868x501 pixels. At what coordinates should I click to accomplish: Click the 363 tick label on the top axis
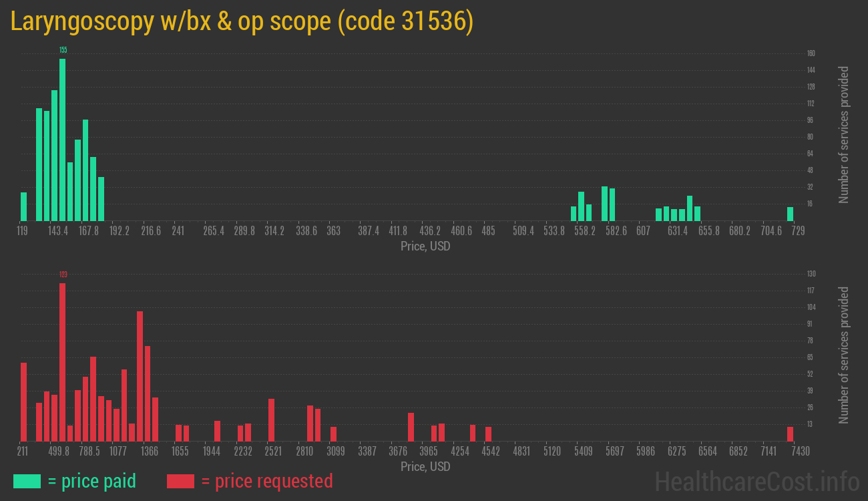click(333, 231)
